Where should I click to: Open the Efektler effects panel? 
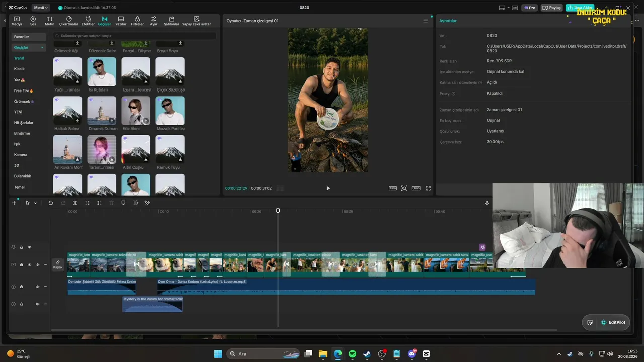click(88, 21)
